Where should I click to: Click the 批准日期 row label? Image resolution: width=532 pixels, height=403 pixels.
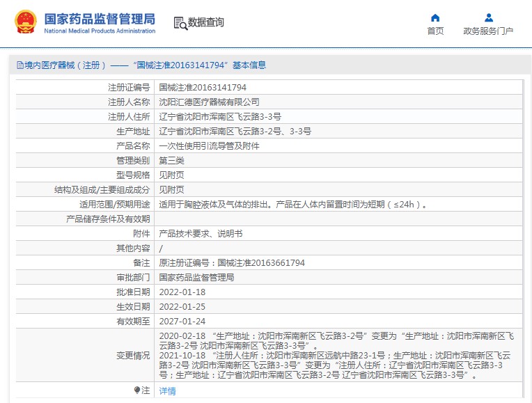coord(133,292)
